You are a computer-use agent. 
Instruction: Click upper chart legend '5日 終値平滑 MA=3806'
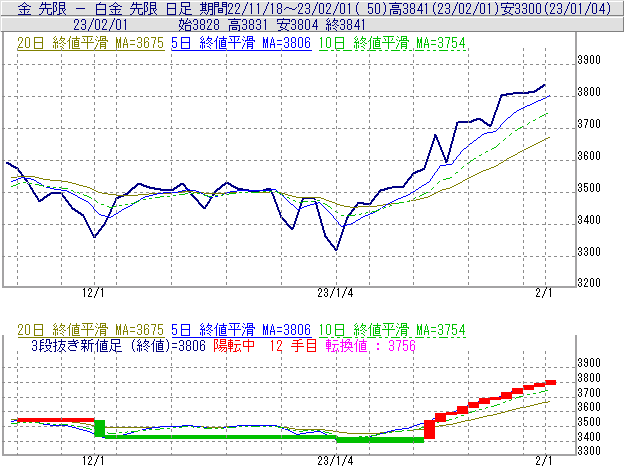241,43
